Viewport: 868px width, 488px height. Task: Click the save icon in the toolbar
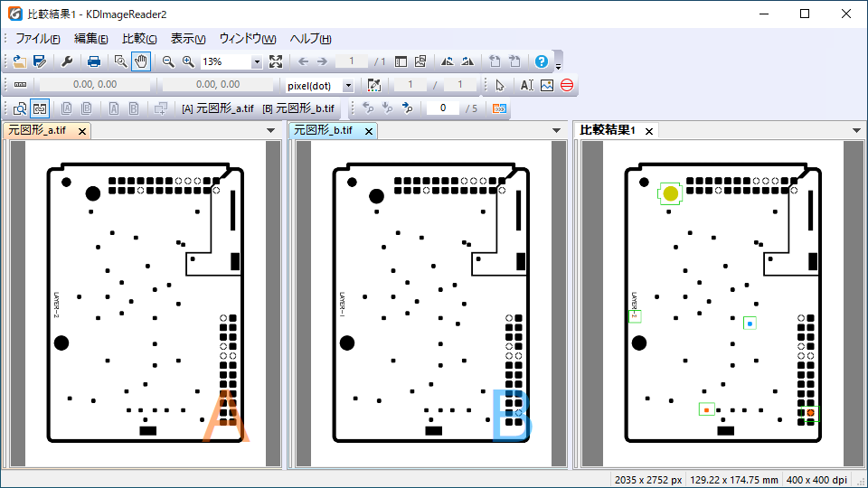39,61
